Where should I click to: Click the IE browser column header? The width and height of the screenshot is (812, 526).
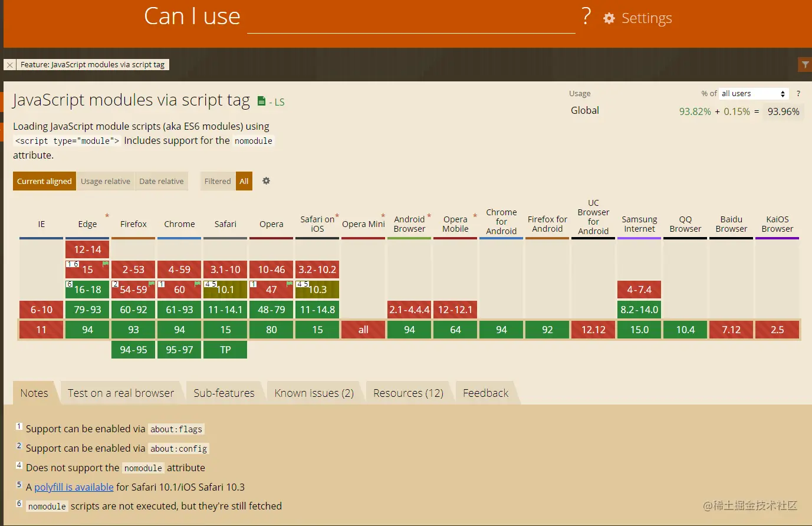41,224
